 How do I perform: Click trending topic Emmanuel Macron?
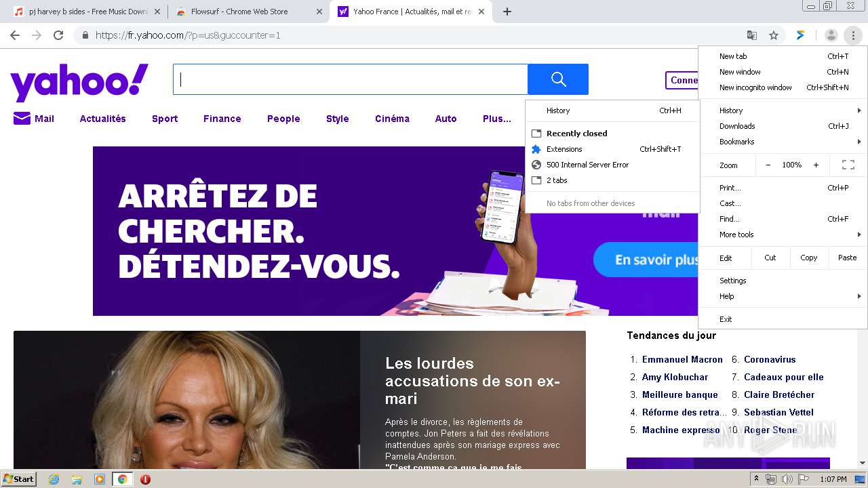tap(682, 359)
